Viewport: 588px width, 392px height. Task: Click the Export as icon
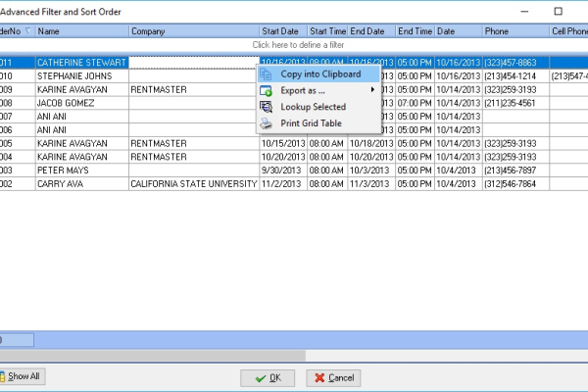(266, 90)
